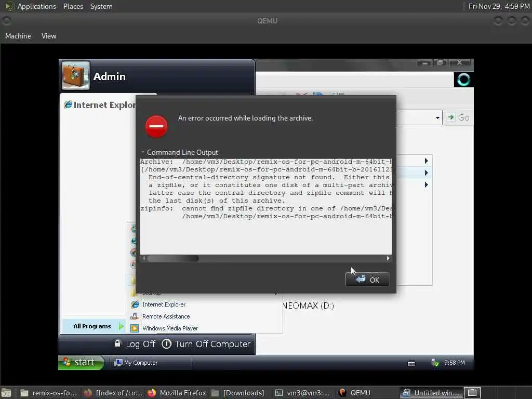Click the safely remove hardware tray icon
This screenshot has height=399, width=532.
435,363
